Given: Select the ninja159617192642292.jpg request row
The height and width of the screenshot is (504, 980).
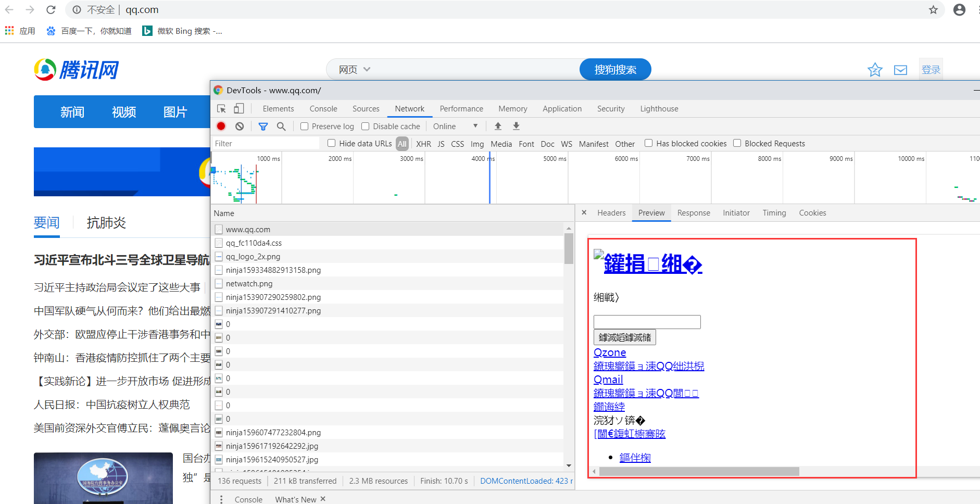Looking at the screenshot, I should (388, 446).
